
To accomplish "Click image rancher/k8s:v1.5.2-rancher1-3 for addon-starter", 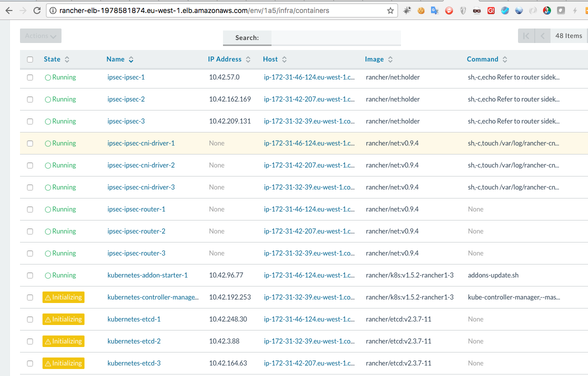I will click(410, 275).
